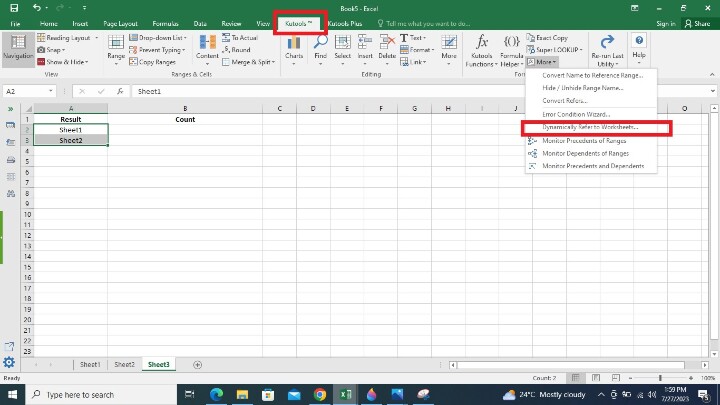Select the Normal view button
Image resolution: width=720 pixels, height=405 pixels.
[575, 378]
